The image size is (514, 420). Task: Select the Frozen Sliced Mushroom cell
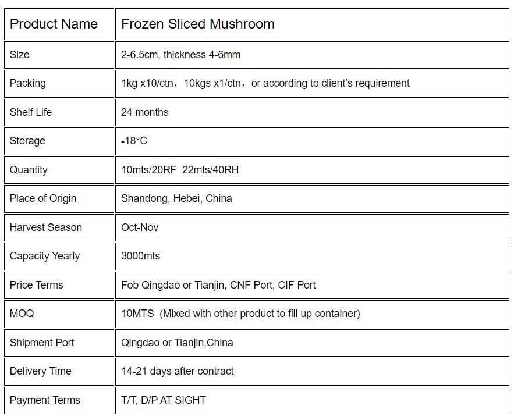tap(312, 24)
